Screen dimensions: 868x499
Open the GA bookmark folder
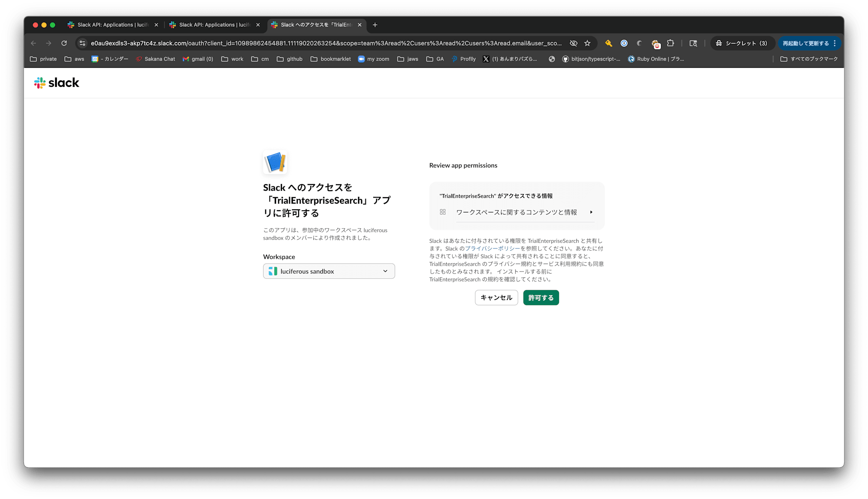tap(435, 59)
